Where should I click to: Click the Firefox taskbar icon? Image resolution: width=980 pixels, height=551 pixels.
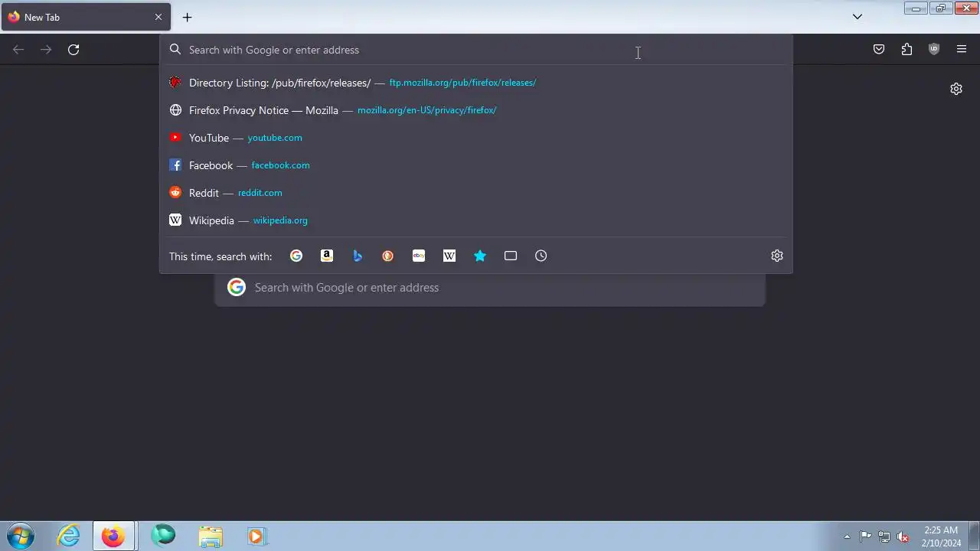[x=114, y=536]
